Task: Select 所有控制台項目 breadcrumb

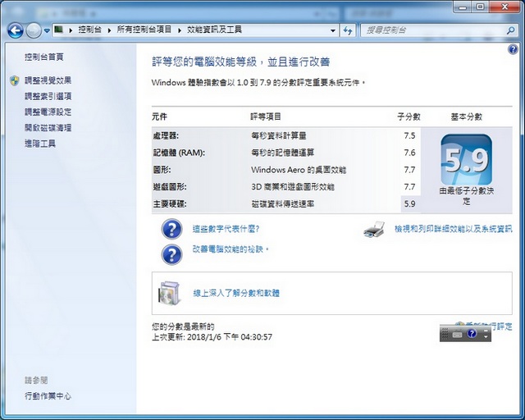Action: point(144,30)
